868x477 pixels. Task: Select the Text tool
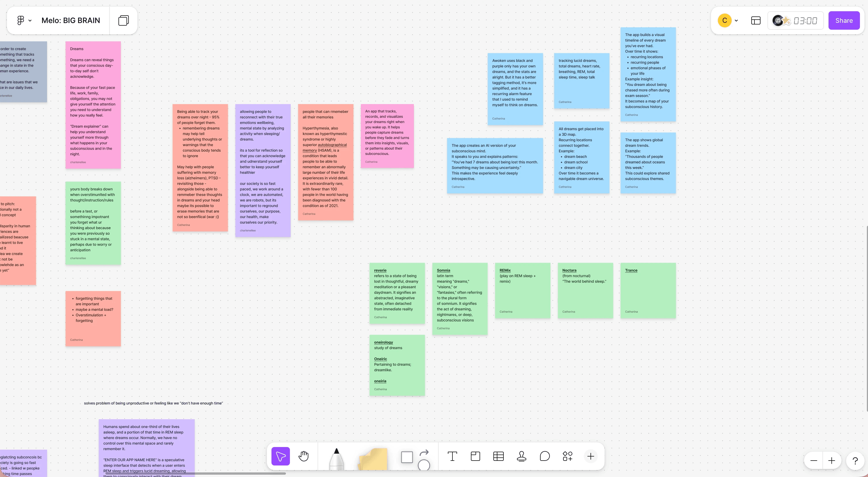pyautogui.click(x=452, y=456)
